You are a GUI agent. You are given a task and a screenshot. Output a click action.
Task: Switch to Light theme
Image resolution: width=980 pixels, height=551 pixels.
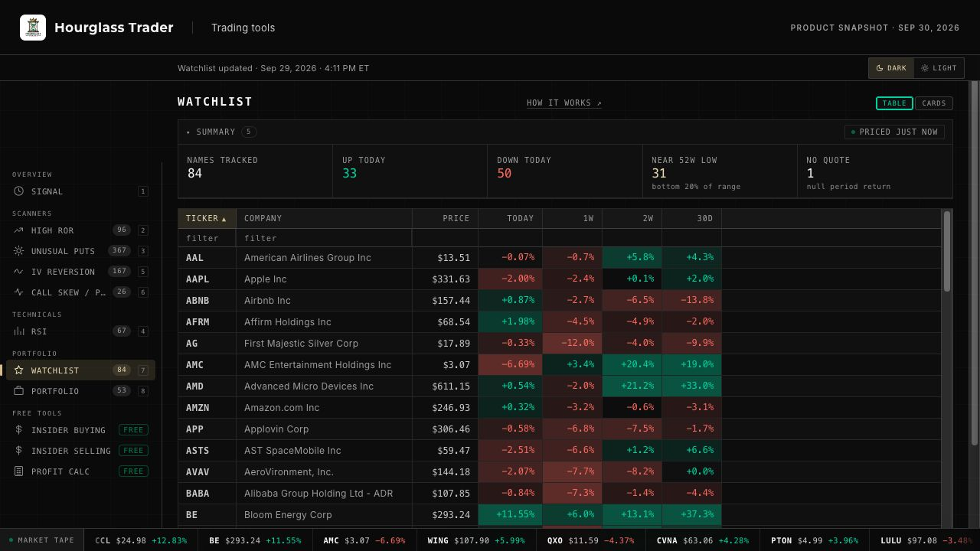pyautogui.click(x=939, y=68)
